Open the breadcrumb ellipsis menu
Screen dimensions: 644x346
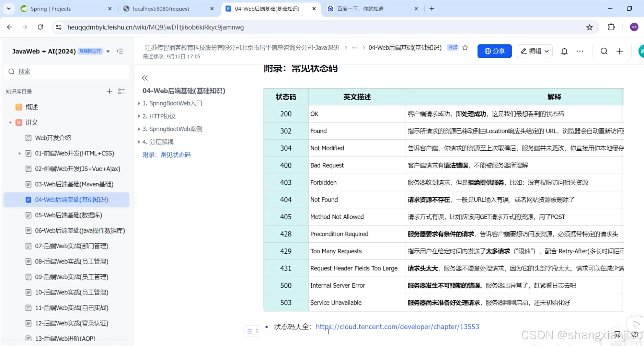point(355,48)
